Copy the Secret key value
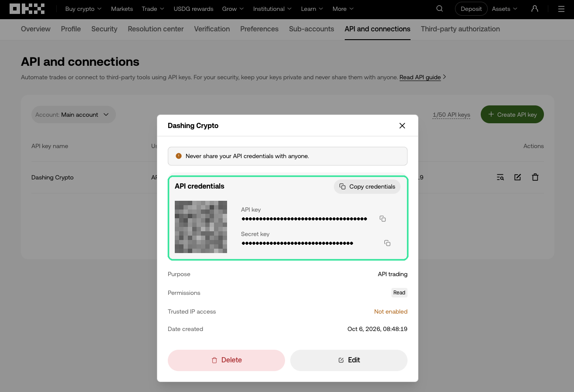 point(387,243)
